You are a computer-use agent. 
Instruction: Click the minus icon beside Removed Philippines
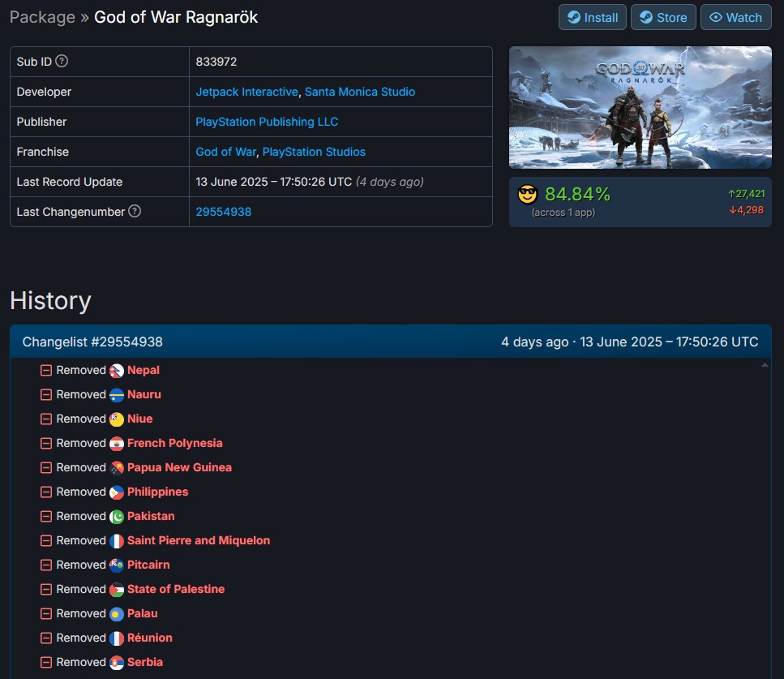point(46,492)
